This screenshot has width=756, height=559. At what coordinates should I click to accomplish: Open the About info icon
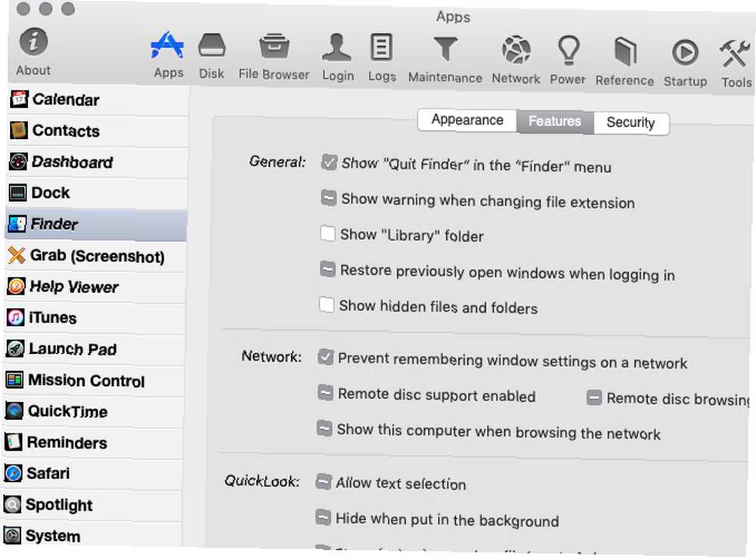[x=33, y=42]
